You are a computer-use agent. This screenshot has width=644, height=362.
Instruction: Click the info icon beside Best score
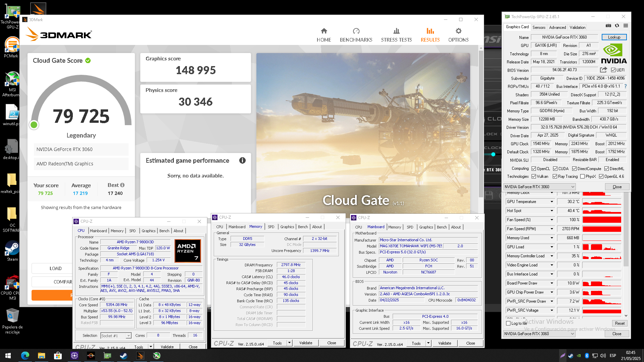(122, 185)
